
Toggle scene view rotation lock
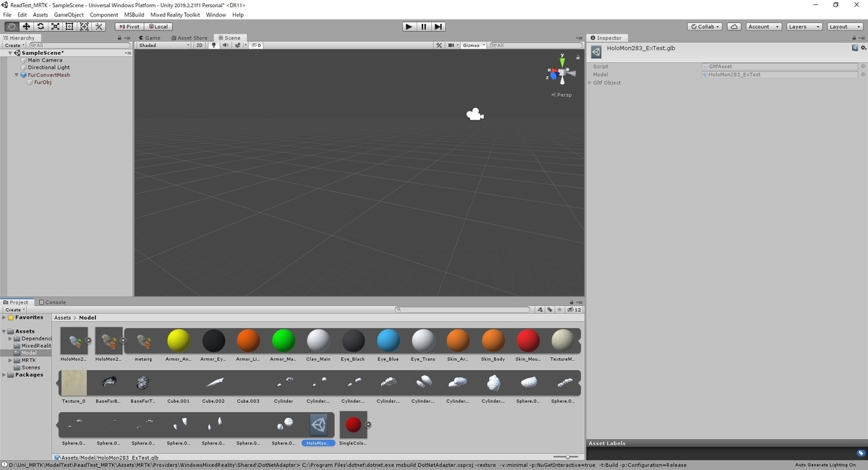[x=578, y=56]
